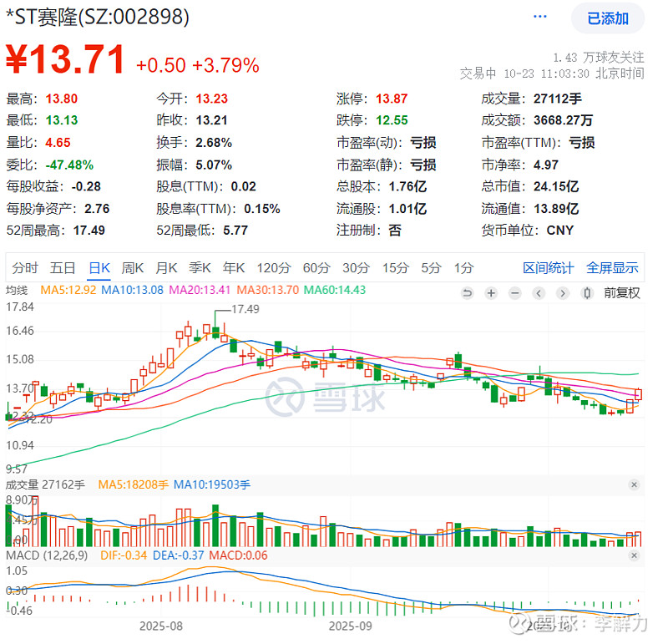Click the MACD (12,26,9) indicator title
668x644 pixels.
(47, 555)
